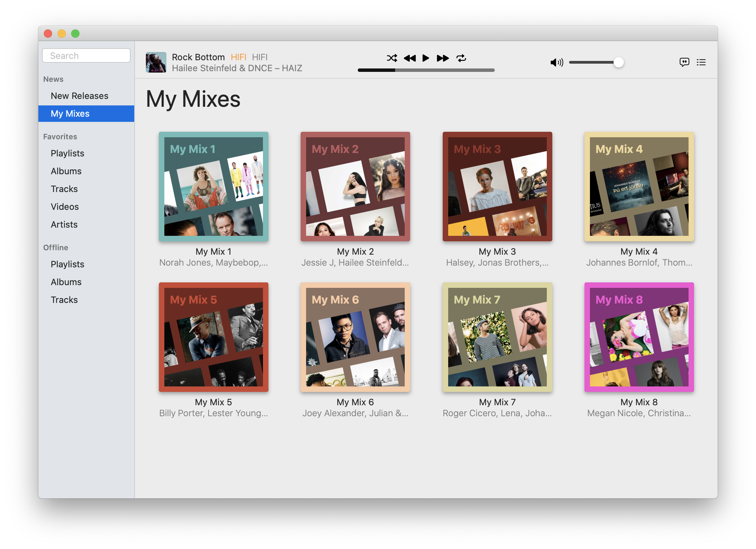Click the 'My Mix 1' caption text
This screenshot has height=549, width=756.
214,252
